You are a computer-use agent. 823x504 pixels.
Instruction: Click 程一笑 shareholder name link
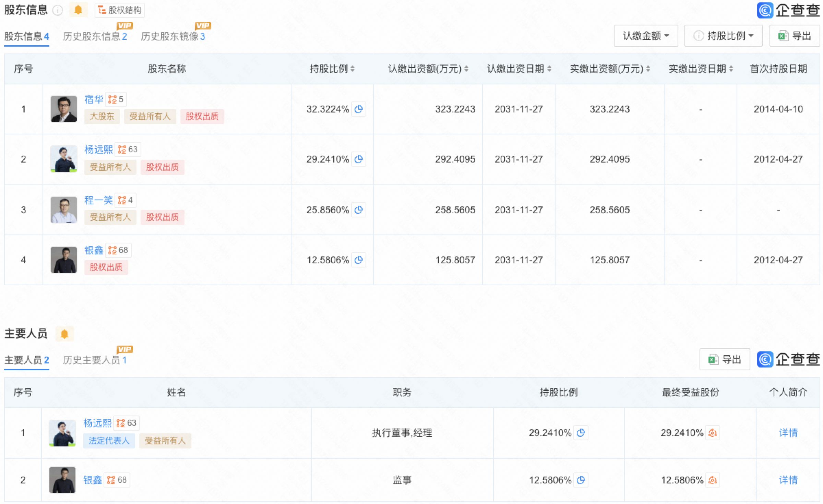pos(98,200)
